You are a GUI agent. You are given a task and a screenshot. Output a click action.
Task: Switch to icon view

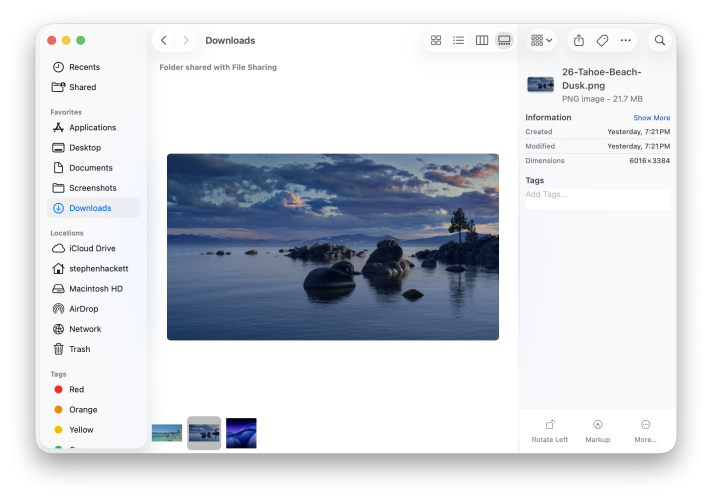pos(436,40)
